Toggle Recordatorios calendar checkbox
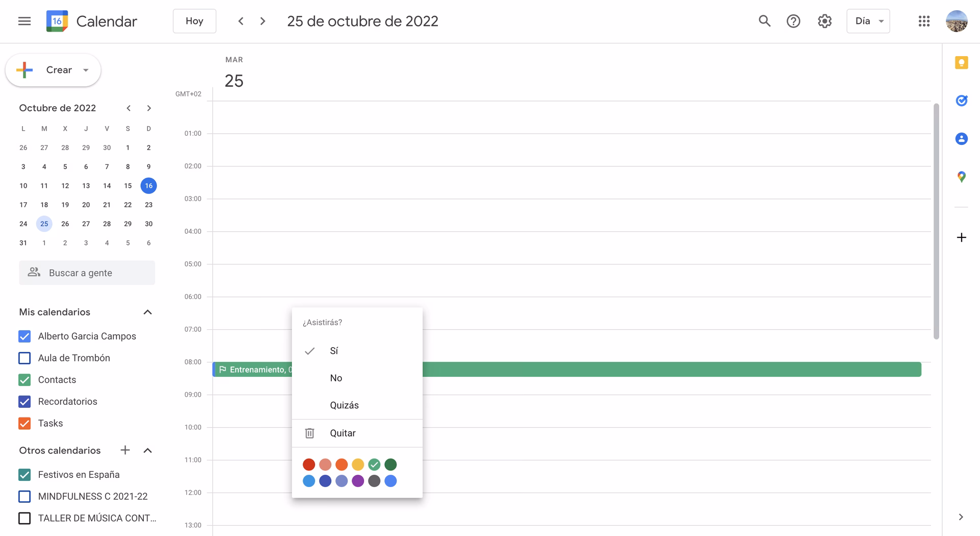This screenshot has width=980, height=536. tap(24, 402)
